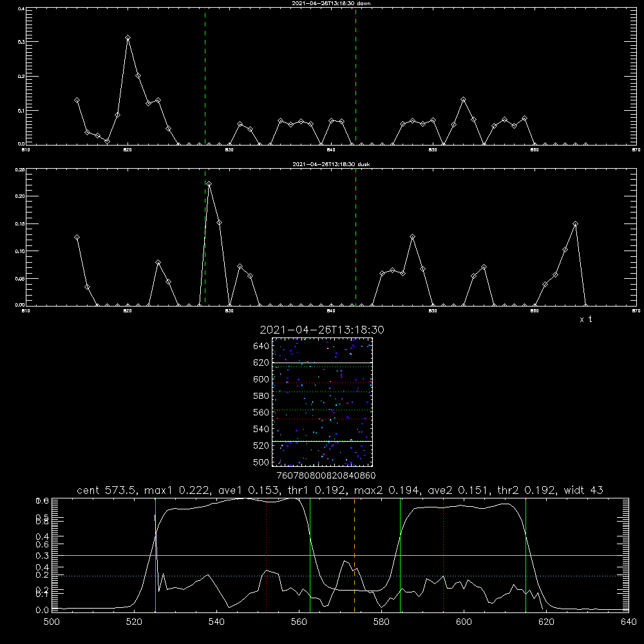Image resolution: width=644 pixels, height=644 pixels.
Task: Click the dusk plot title text
Action: (331, 164)
